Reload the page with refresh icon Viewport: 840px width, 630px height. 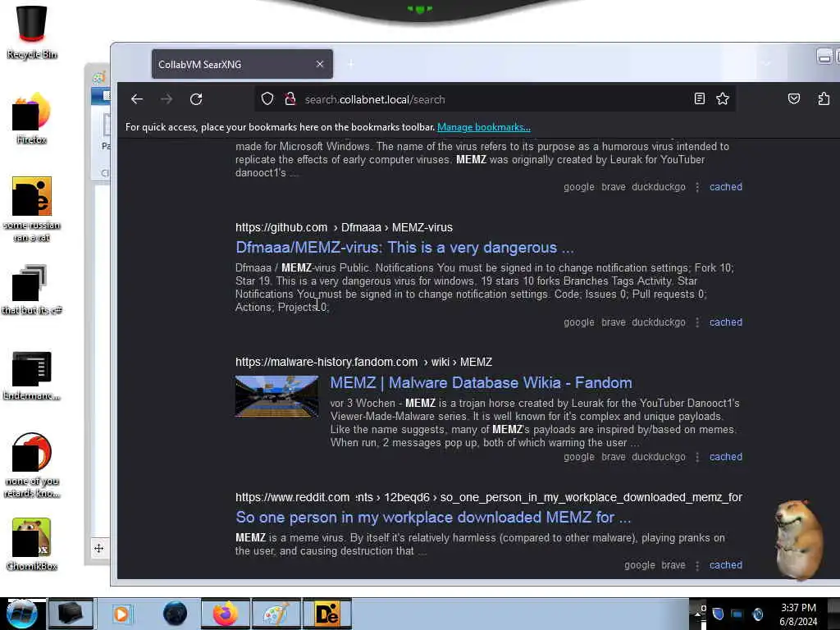pyautogui.click(x=196, y=99)
